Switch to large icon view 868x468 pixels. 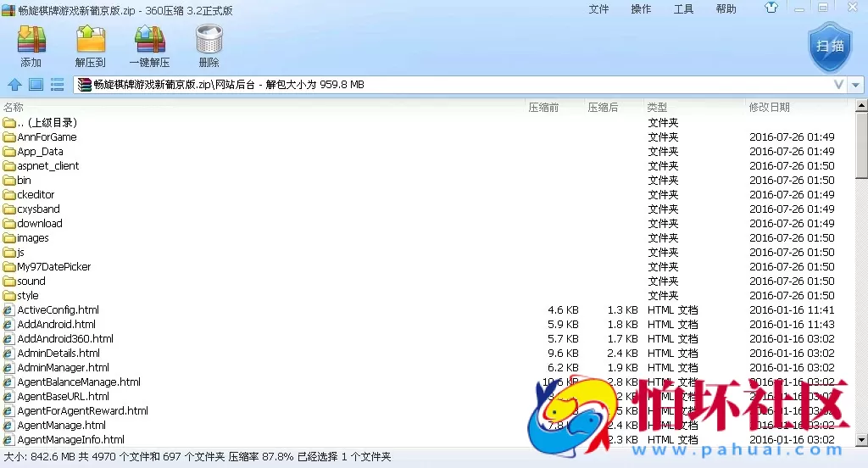pos(36,85)
